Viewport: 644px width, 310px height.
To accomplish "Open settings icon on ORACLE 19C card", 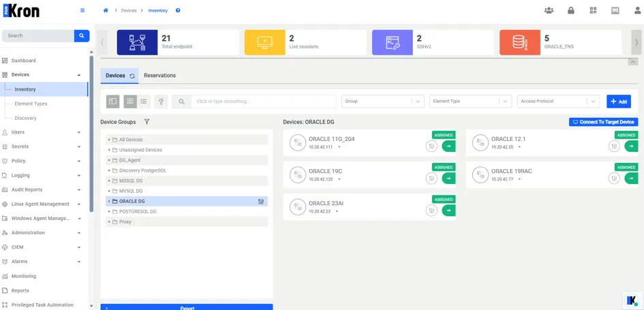I will 431,178.
